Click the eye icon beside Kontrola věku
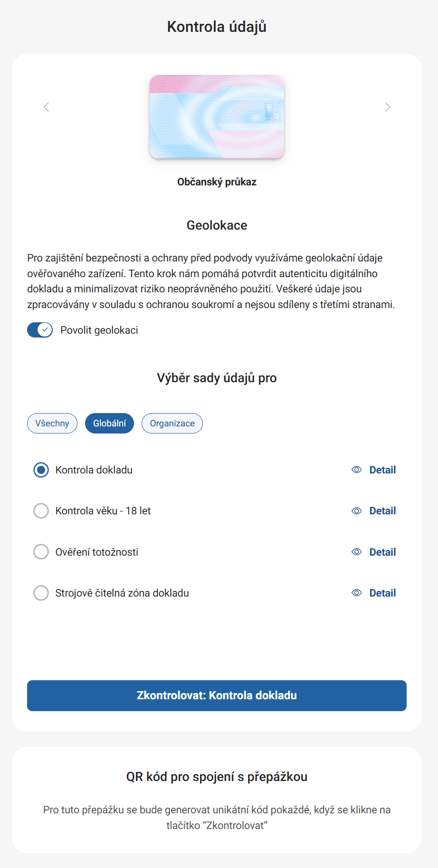This screenshot has width=438, height=868. coord(356,511)
